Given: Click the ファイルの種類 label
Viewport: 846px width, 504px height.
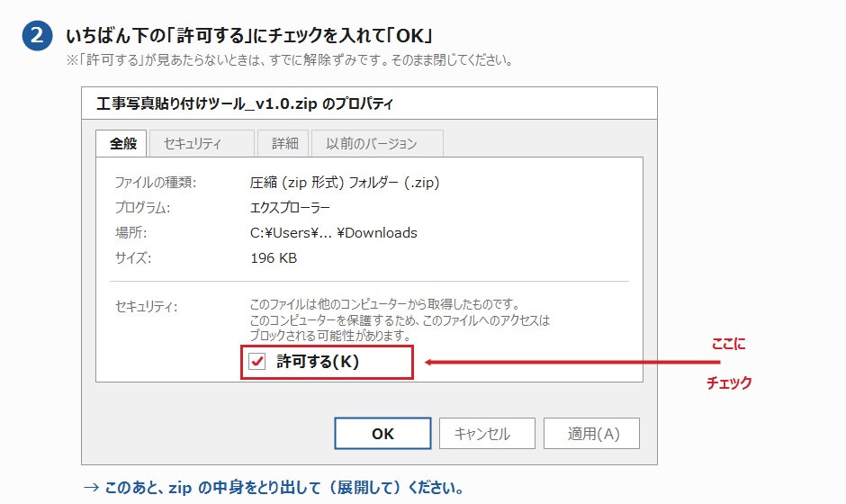Looking at the screenshot, I should coord(156,183).
